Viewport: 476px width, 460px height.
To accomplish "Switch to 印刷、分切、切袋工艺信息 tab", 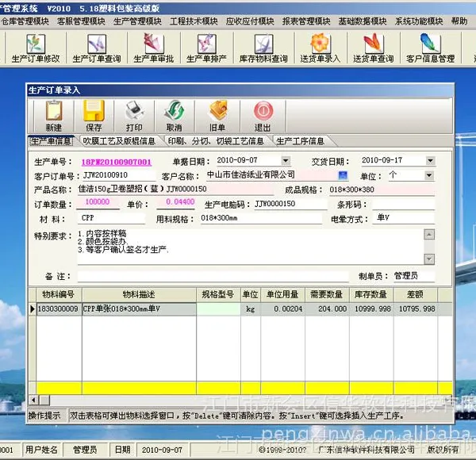I will (x=216, y=141).
